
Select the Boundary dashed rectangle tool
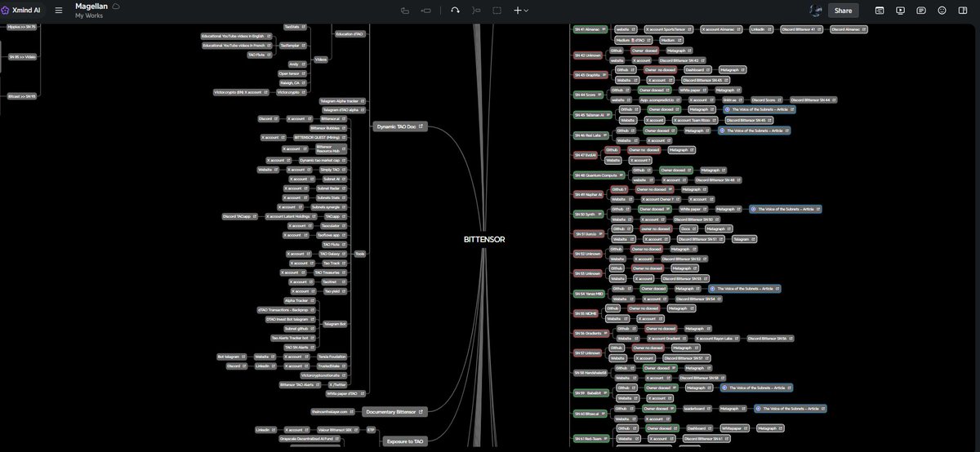[x=497, y=11]
